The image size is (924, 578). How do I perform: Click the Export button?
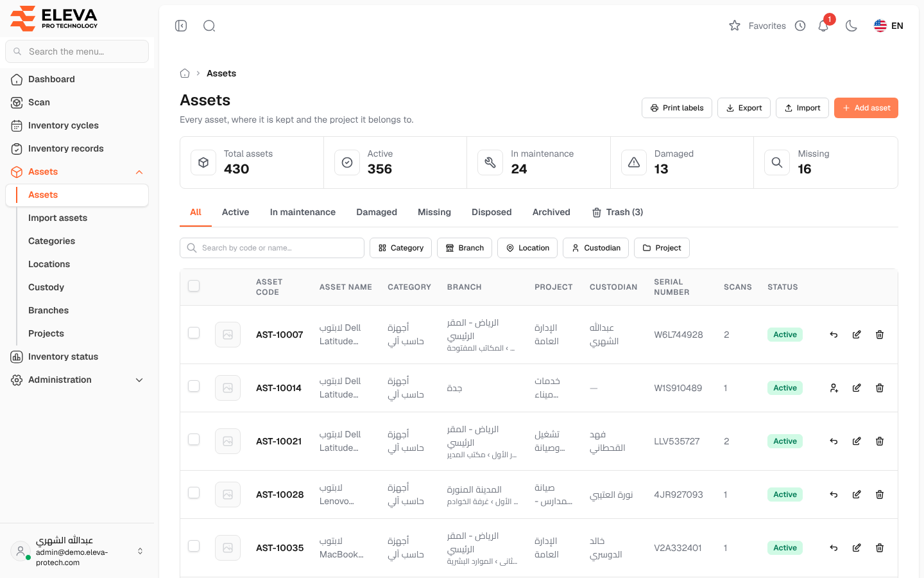pyautogui.click(x=744, y=108)
